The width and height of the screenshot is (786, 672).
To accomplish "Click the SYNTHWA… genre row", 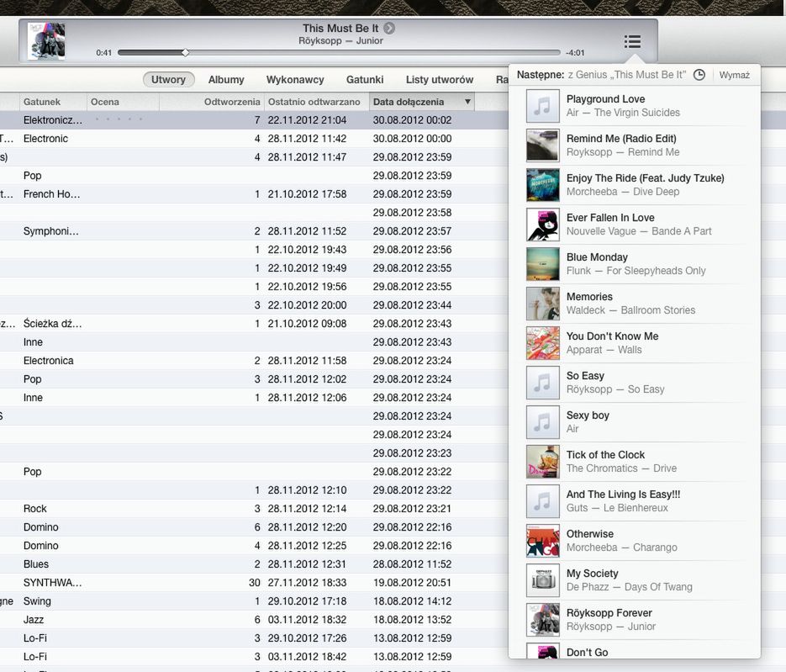I will (52, 583).
